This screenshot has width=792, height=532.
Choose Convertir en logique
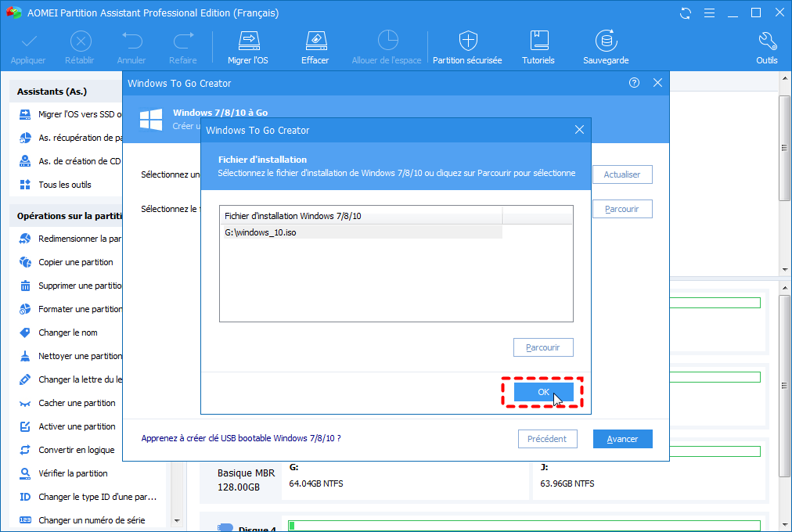coord(67,450)
